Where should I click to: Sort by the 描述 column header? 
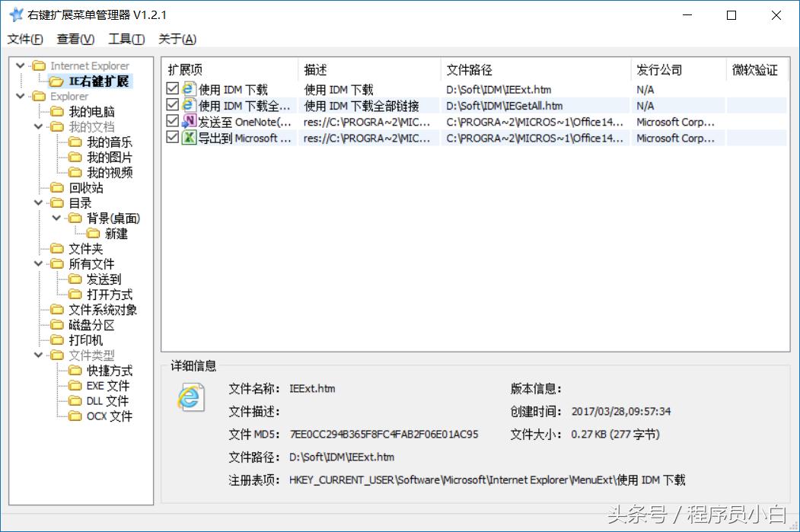(369, 70)
